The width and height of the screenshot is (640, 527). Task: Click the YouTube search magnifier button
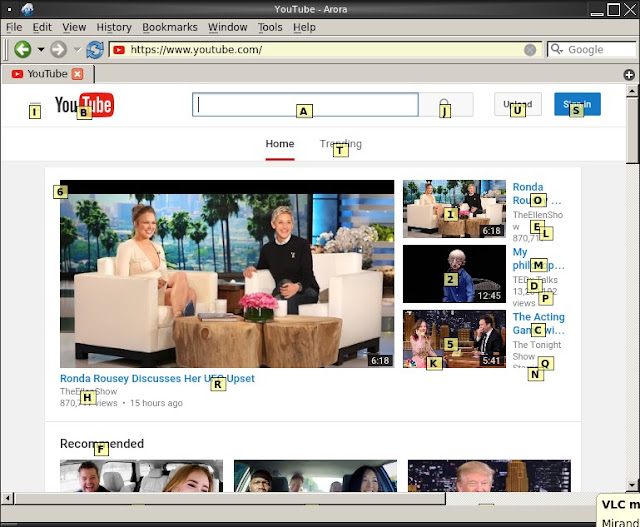point(446,105)
